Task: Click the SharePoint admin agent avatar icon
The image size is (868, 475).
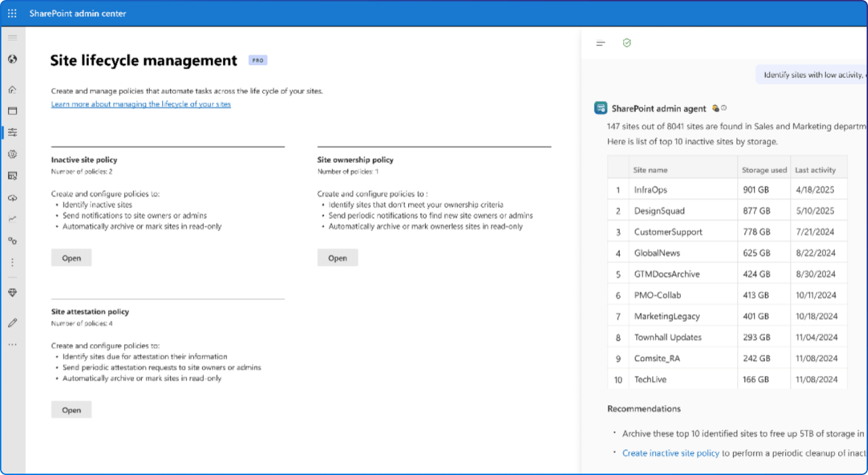Action: [x=600, y=108]
